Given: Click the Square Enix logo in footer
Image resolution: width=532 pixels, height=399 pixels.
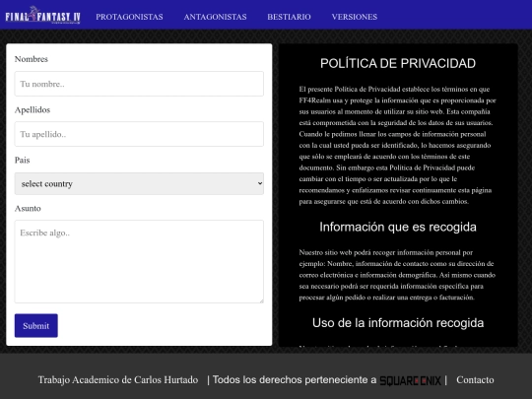Looking at the screenshot, I should coord(410,380).
